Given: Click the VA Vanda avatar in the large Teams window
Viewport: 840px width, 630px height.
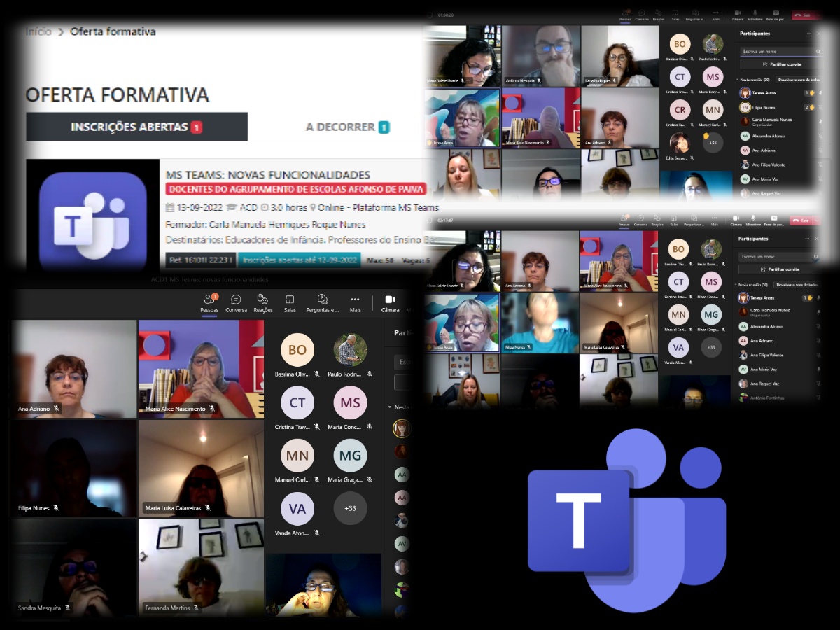Looking at the screenshot, I should coord(297,509).
